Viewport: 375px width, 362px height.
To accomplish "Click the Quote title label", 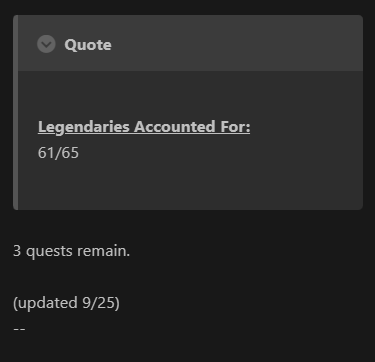I will [88, 45].
